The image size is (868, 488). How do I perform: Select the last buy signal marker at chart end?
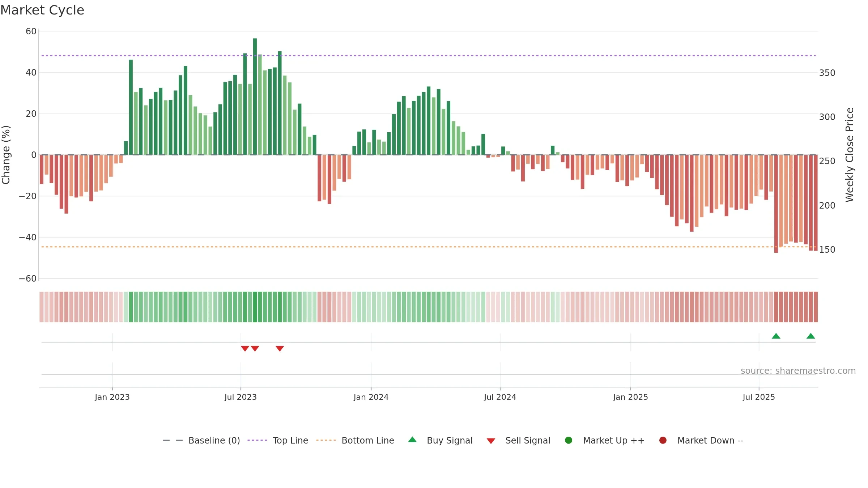coord(810,336)
